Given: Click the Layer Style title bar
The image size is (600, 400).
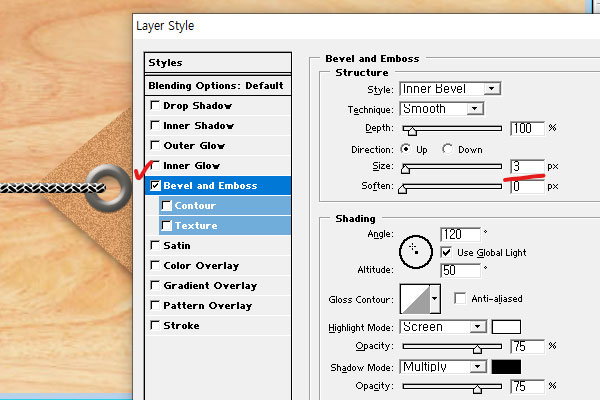Looking at the screenshot, I should (366, 26).
